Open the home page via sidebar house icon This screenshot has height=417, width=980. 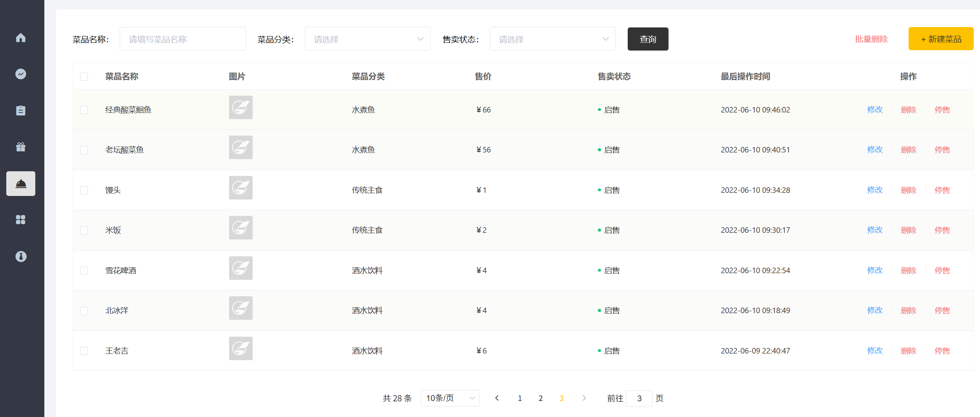[x=20, y=37]
